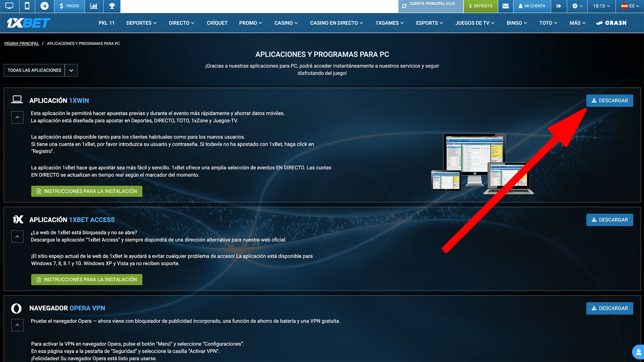The width and height of the screenshot is (644, 362).
Task: Open the desktop version icon in top bar
Action: pyautogui.click(x=9, y=6)
